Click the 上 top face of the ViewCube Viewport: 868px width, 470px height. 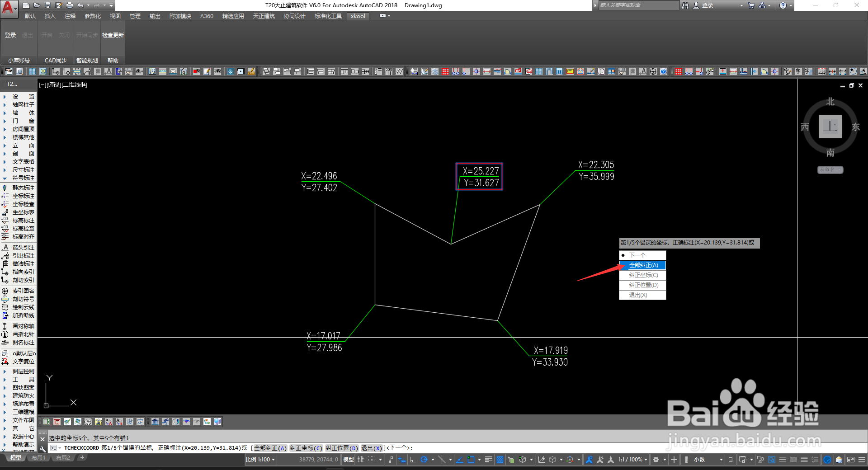pyautogui.click(x=830, y=126)
